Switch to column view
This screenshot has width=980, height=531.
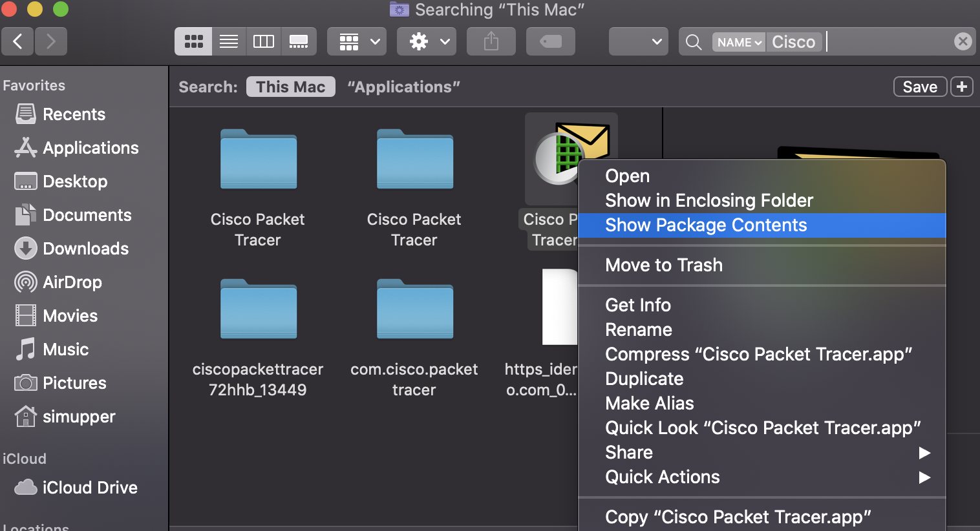pos(264,41)
